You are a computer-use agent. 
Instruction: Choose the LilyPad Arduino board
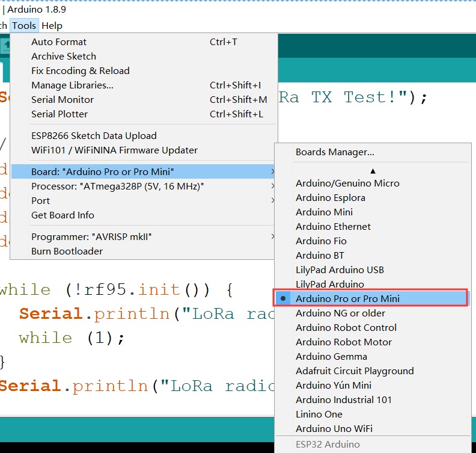pyautogui.click(x=373, y=284)
